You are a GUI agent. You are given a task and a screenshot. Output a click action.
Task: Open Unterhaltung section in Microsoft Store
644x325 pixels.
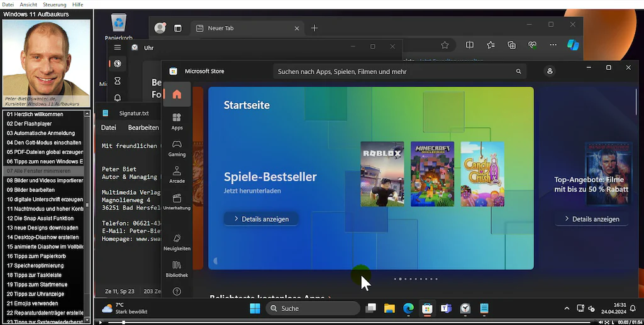(177, 202)
